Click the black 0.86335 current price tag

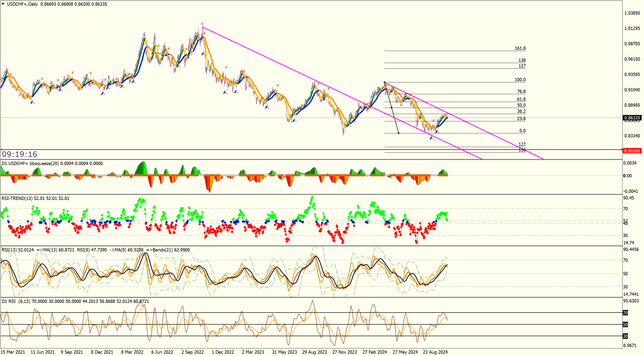click(x=632, y=118)
